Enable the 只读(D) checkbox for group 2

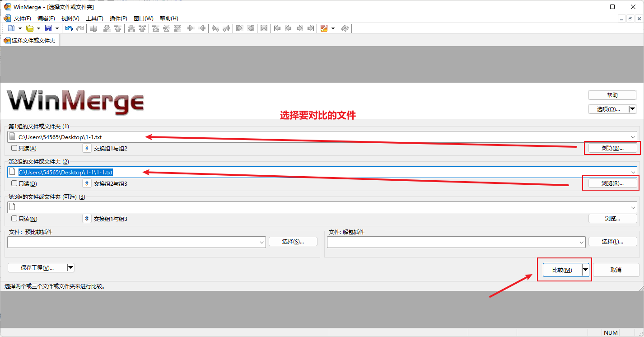(x=14, y=183)
